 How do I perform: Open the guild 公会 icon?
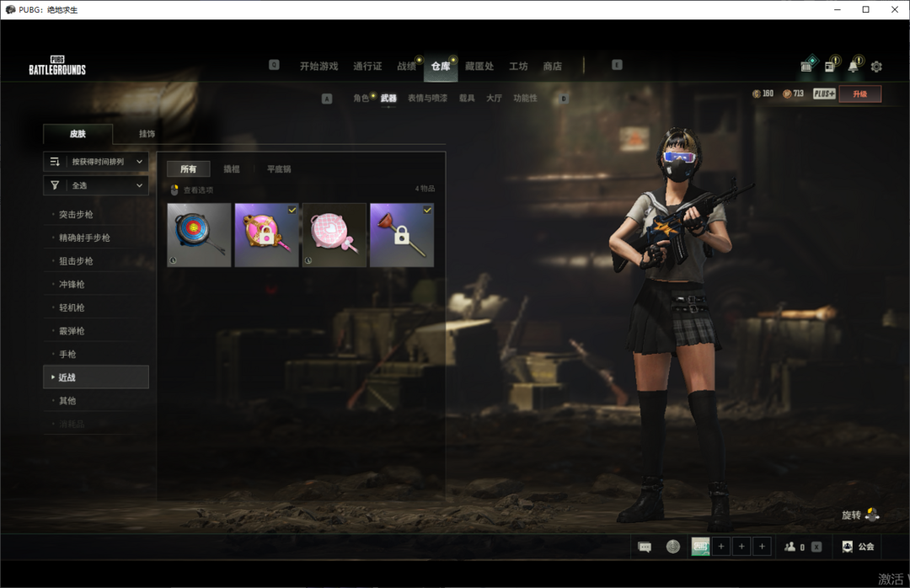coord(858,547)
